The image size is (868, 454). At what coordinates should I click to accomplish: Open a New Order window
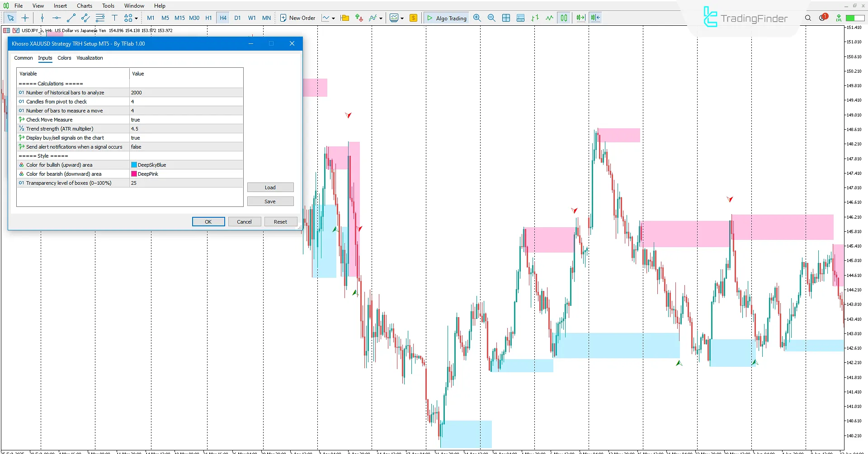pyautogui.click(x=297, y=18)
